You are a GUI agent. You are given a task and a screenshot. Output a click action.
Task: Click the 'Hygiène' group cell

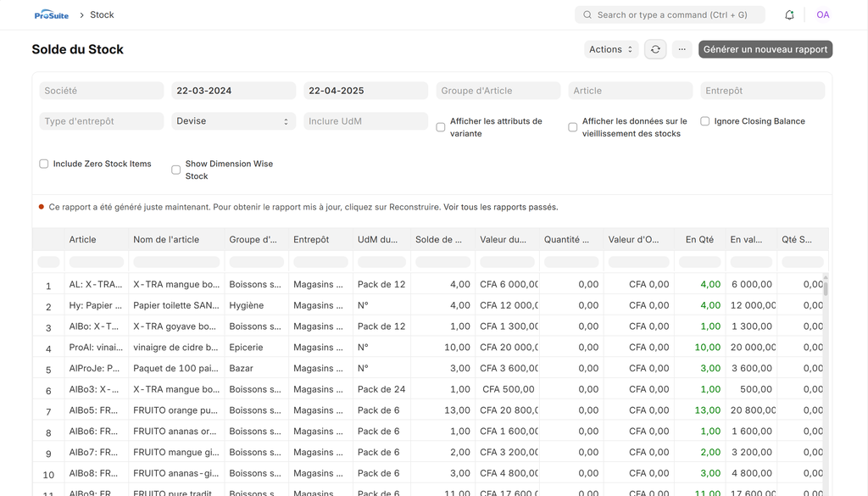256,305
